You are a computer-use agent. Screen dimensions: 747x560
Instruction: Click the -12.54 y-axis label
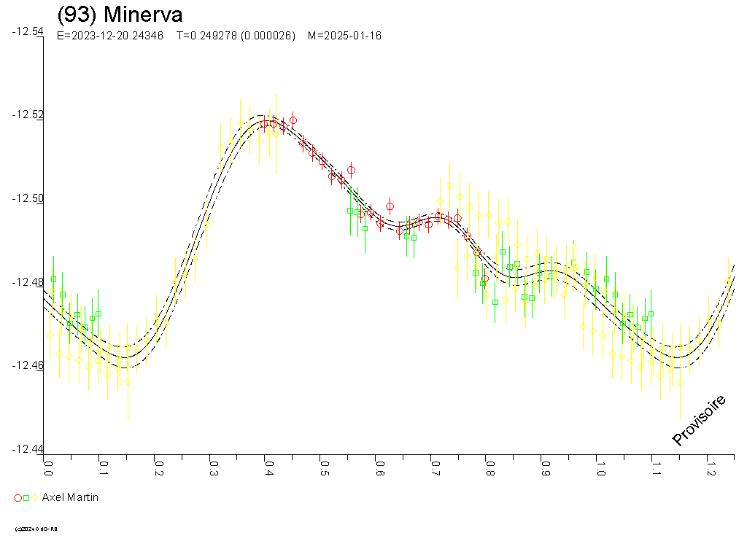28,31
